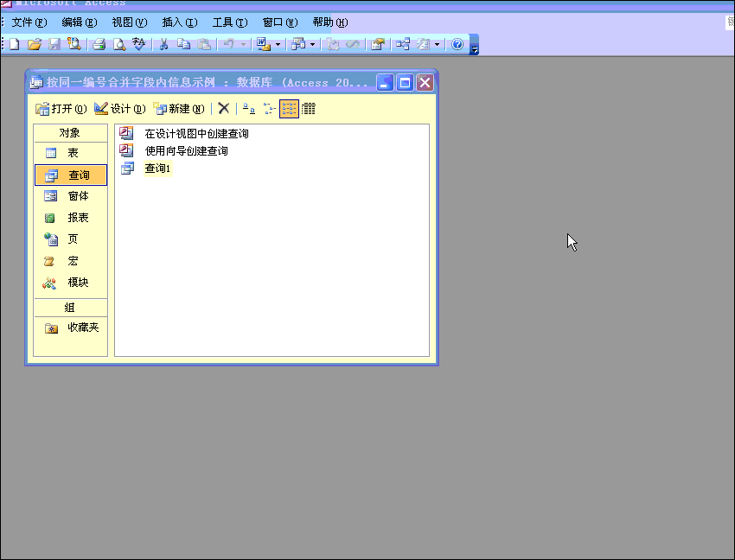Expand the OfficeLinks dropdown arrow
Viewport: 735px width, 560px height.
click(278, 45)
